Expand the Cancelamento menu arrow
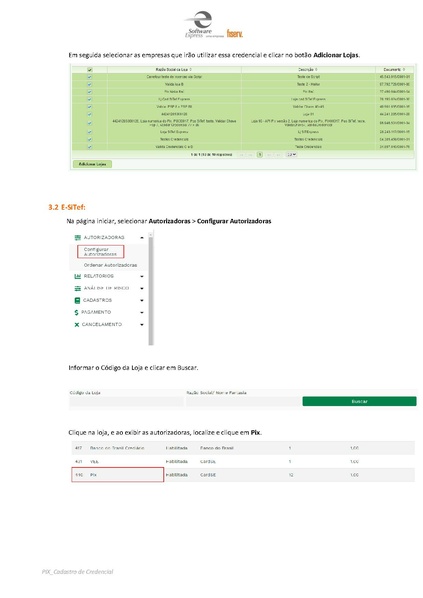423x598 pixels. (142, 325)
